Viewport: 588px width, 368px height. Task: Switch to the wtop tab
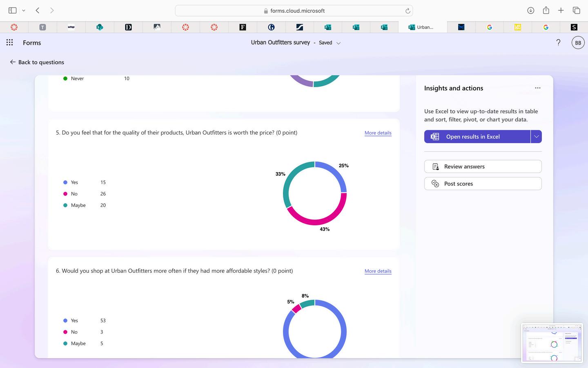coord(71,27)
